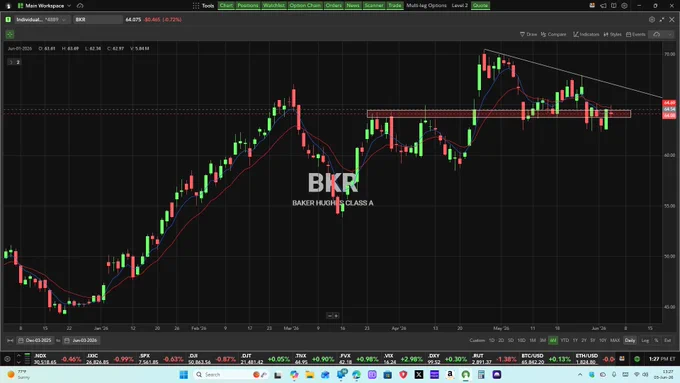Open end date picker Jun-03-2026
The width and height of the screenshot is (680, 383).
tap(81, 340)
